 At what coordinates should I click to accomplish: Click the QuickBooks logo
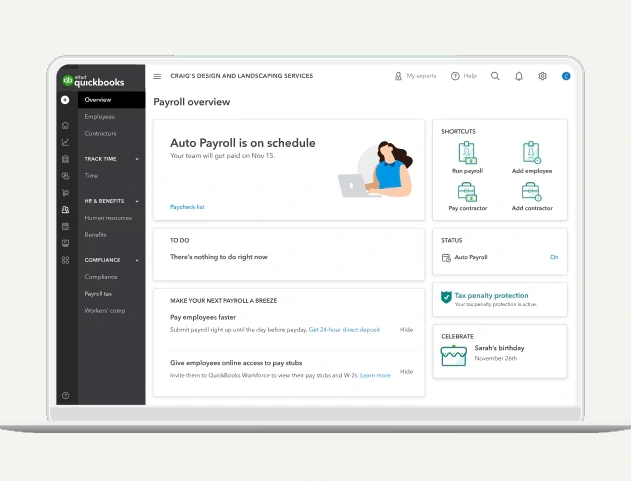click(x=93, y=81)
